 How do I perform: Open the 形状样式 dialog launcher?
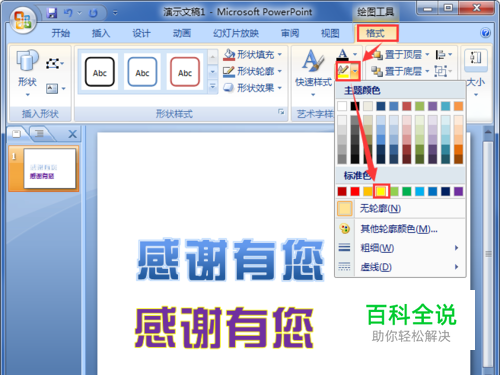pos(281,112)
